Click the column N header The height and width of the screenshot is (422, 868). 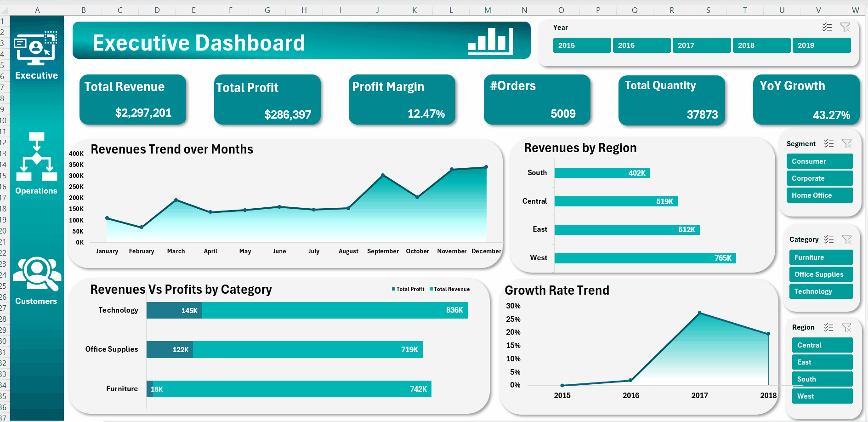[523, 9]
